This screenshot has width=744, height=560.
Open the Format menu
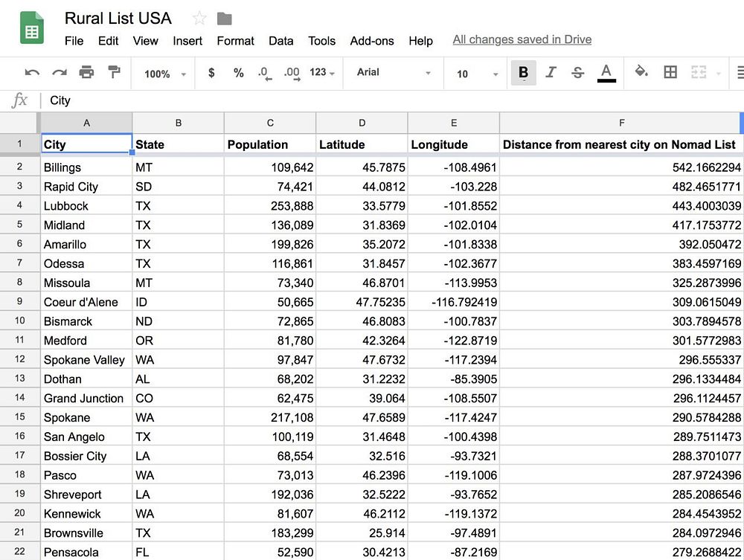click(x=235, y=41)
